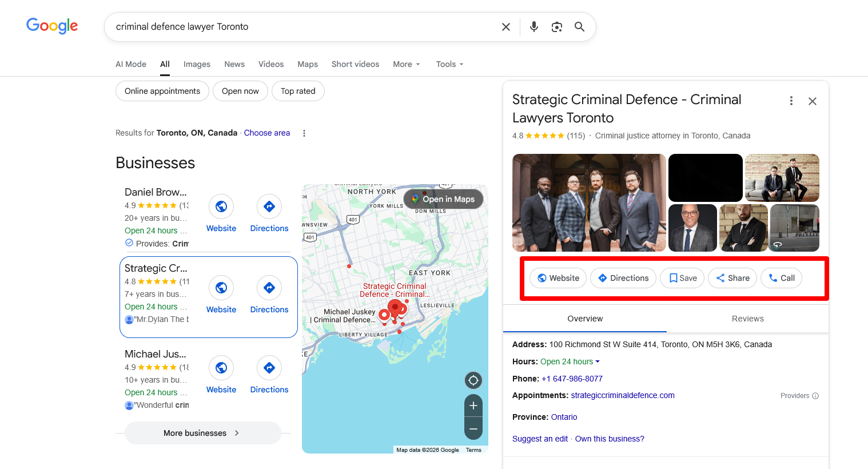Click the Directions icon for Michael Juskey's listing

[x=269, y=368]
